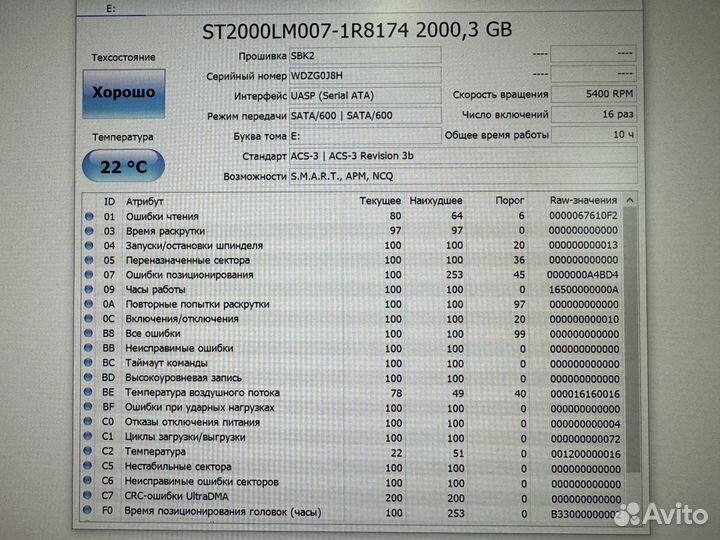Screen dimensions: 720x540
Task: Click current value 200 in CRC-ошибки row
Action: [x=394, y=498]
